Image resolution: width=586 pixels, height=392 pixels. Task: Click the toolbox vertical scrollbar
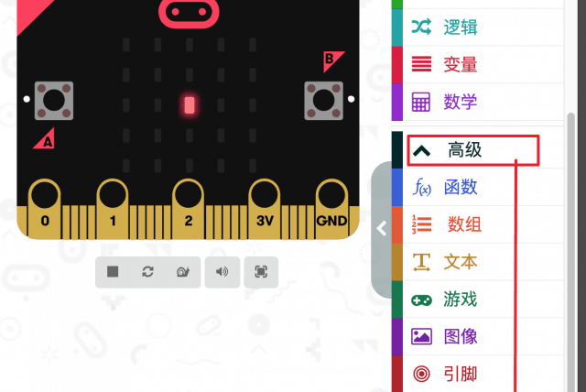(x=570, y=252)
